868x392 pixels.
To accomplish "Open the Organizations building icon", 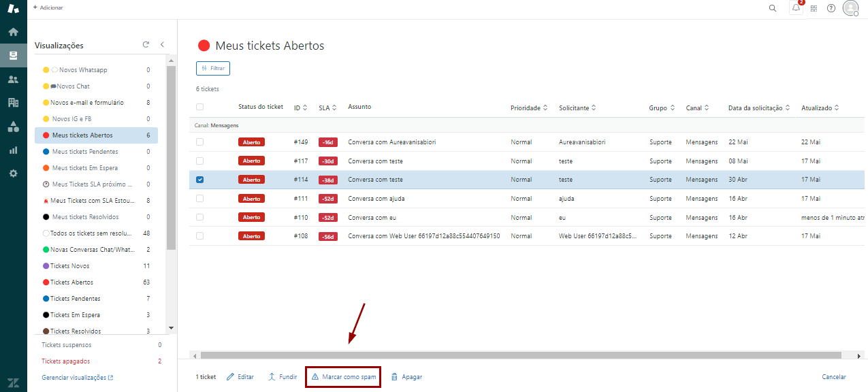I will tap(13, 103).
